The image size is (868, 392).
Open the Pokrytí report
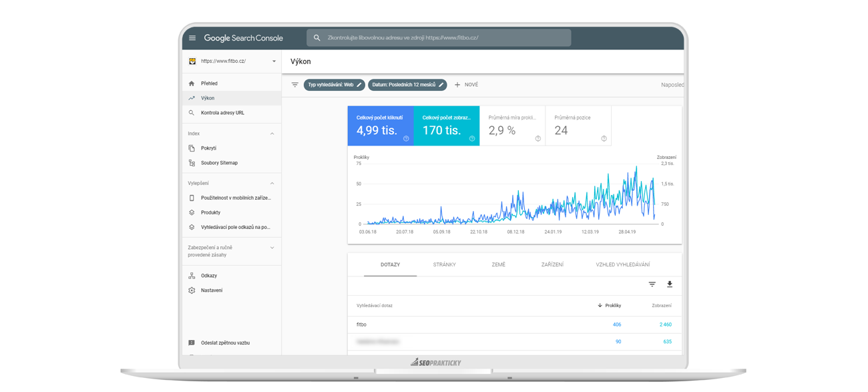coord(232,148)
